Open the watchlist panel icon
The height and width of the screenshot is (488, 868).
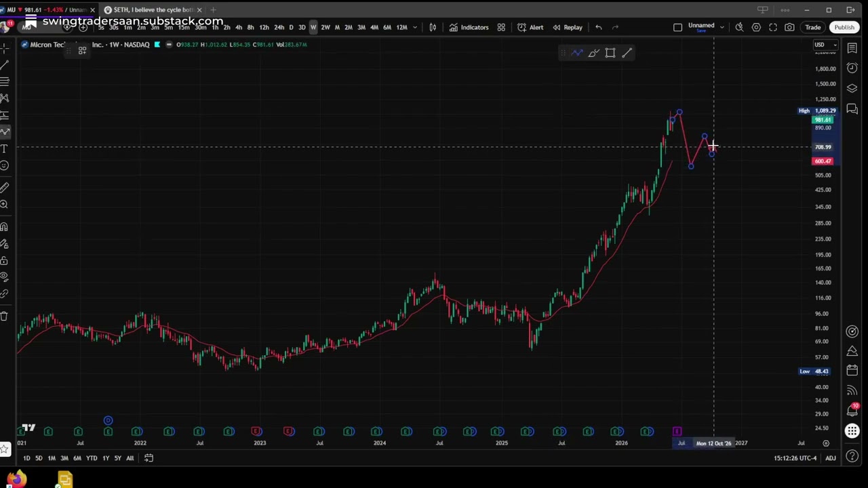coord(852,48)
